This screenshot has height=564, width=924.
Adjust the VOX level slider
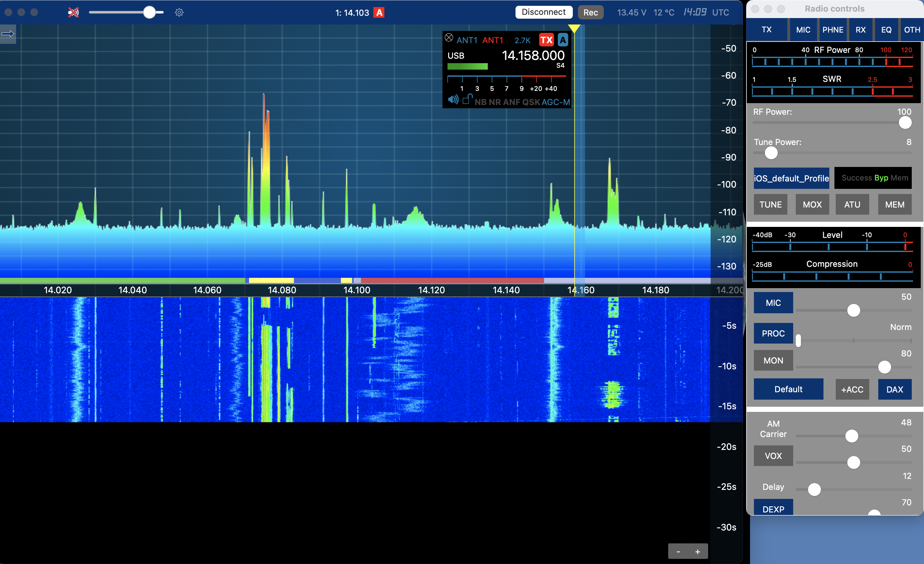(x=853, y=462)
